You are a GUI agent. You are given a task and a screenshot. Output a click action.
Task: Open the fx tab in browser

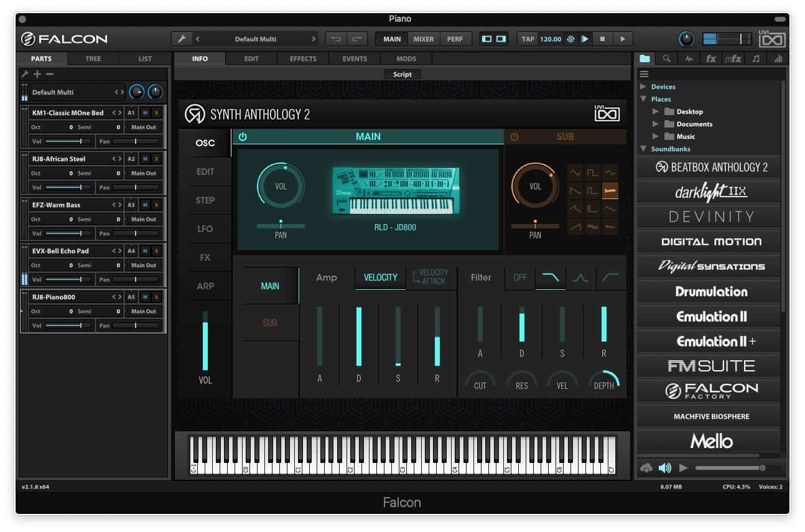coord(711,58)
